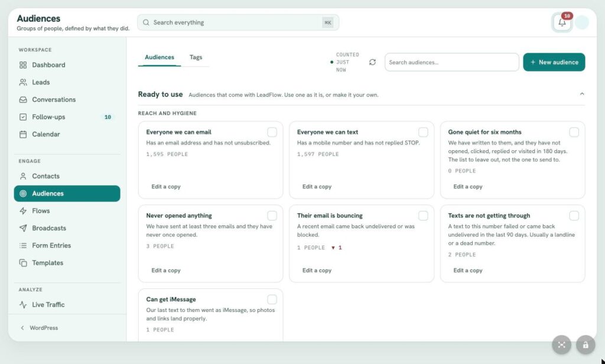Click 'COUNTED JUST NOW' status
This screenshot has height=364, width=605.
pyautogui.click(x=346, y=62)
